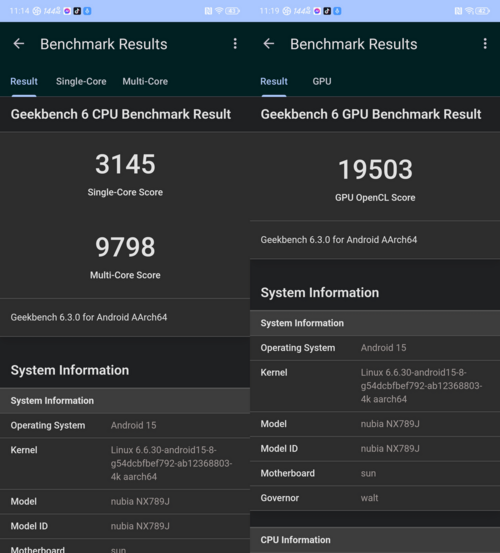Screen dimensions: 500x553
Task: Select Result tab on CPU benchmark screen
Action: point(24,81)
